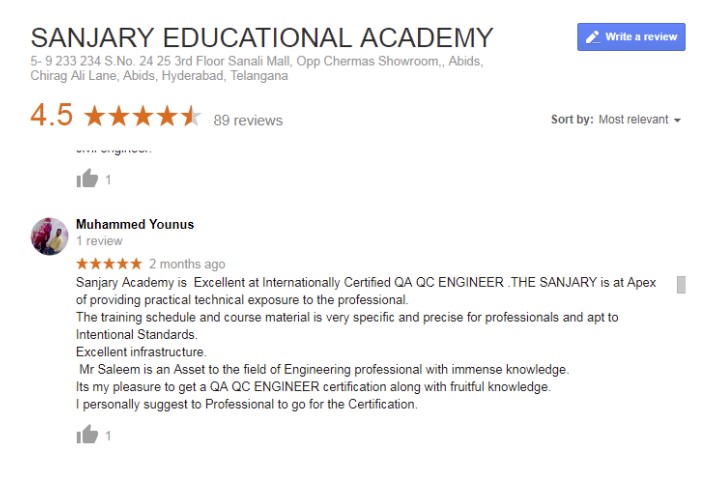Click the academy address text

pos(257,68)
